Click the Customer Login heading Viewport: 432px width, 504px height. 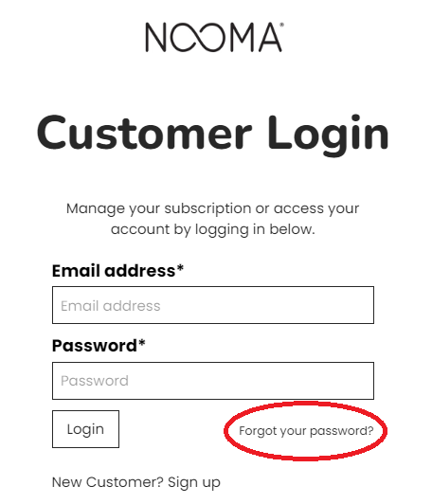coord(213,135)
